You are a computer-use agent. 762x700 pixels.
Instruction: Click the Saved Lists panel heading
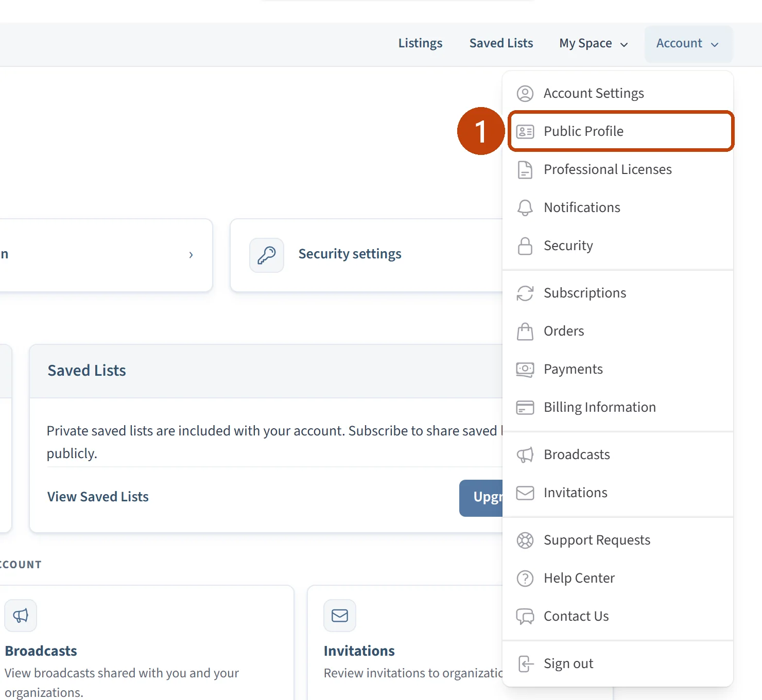[86, 371]
